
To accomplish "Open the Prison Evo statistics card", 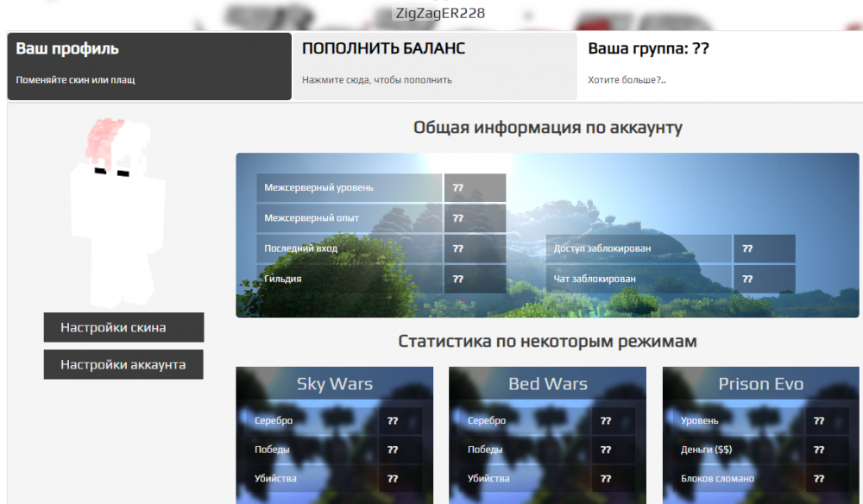I will tap(760, 383).
